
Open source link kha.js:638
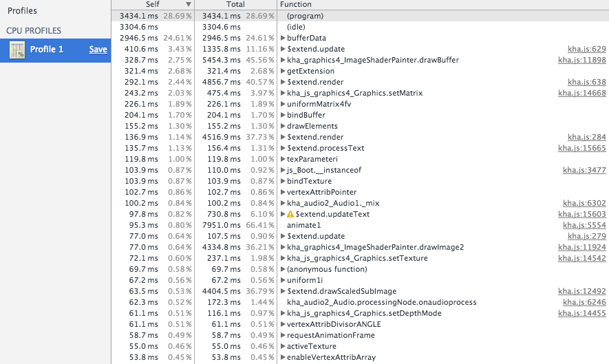click(x=586, y=82)
